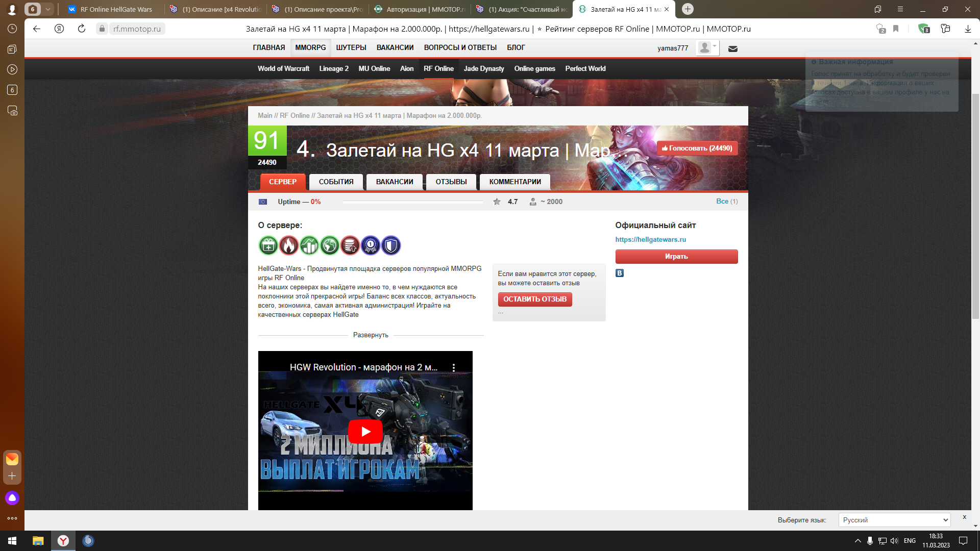Image resolution: width=980 pixels, height=551 pixels.
Task: Expand description with Развернуть
Action: 371,335
